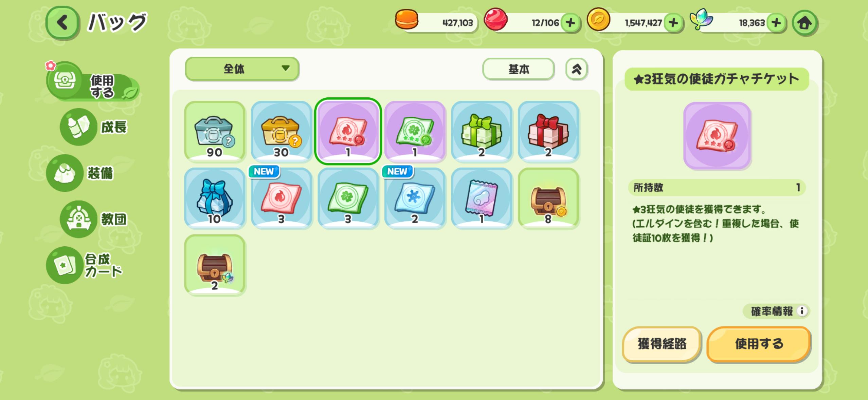The image size is (868, 400).
Task: Open the 全体 filter dropdown
Action: point(242,69)
